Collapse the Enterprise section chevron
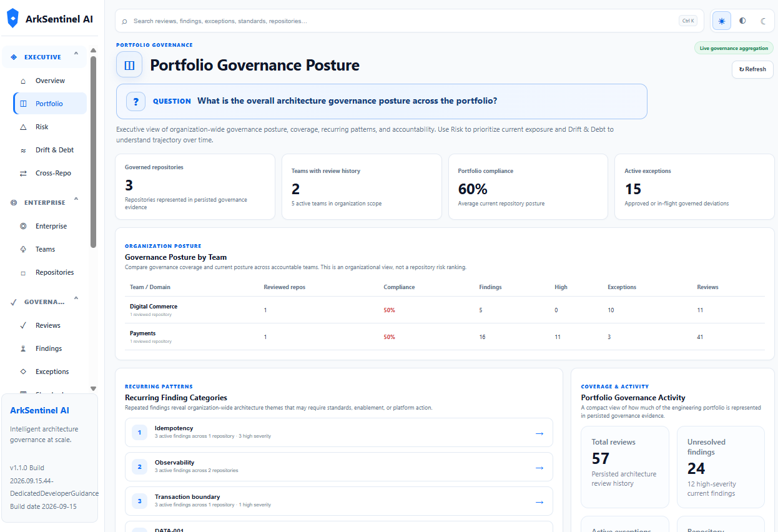 [76, 200]
